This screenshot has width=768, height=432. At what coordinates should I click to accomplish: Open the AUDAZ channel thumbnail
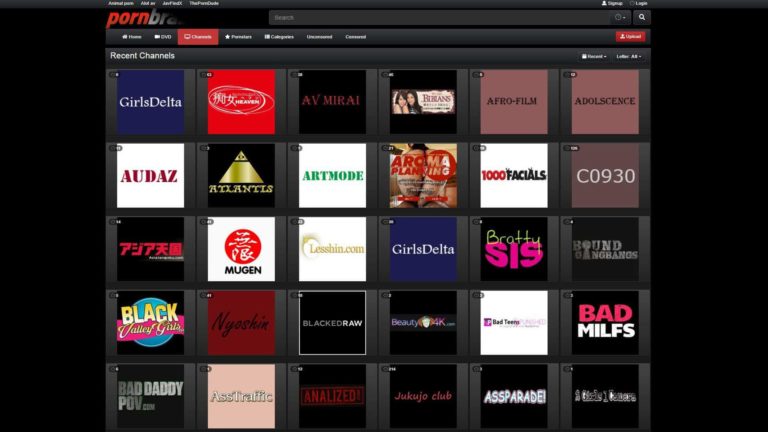150,175
